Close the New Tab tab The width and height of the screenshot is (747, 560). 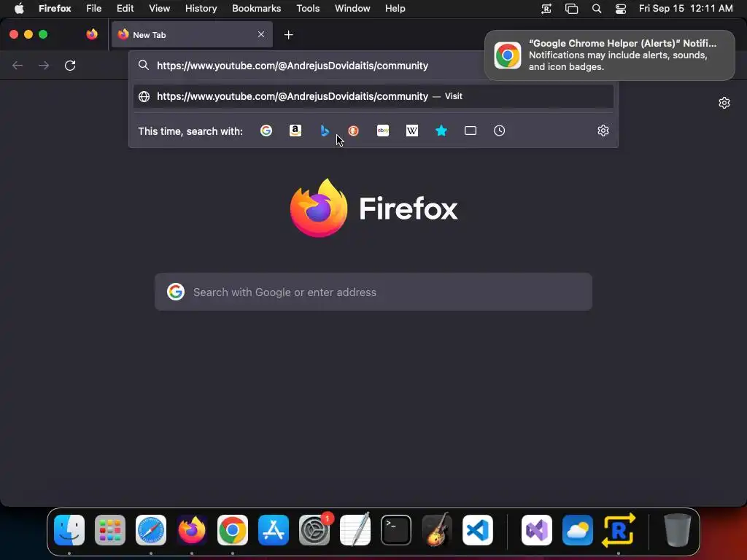point(261,34)
